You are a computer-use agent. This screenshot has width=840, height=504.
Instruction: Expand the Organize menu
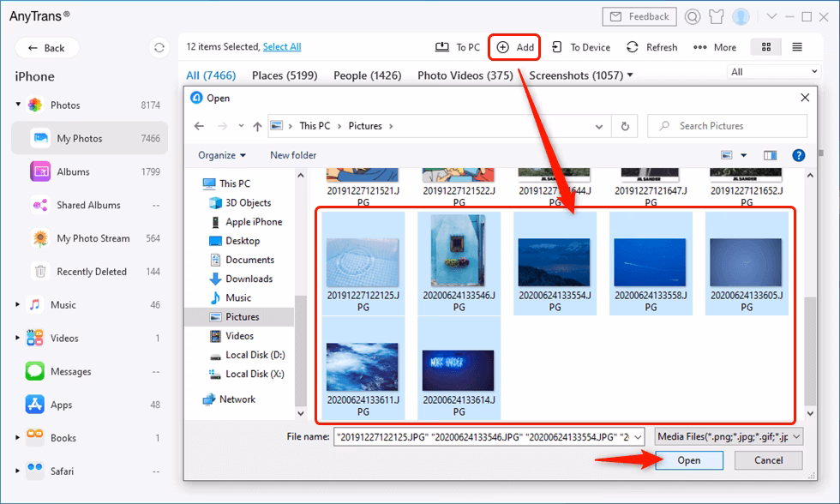pos(221,155)
